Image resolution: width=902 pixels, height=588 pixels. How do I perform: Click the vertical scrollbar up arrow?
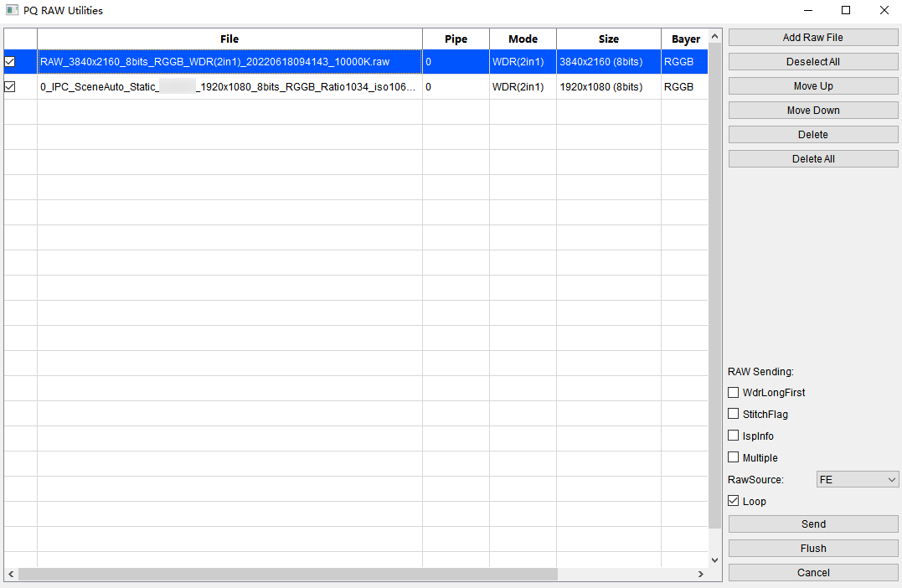[714, 36]
